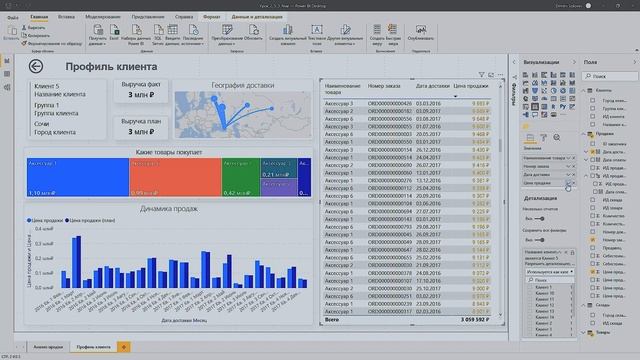Open Other visuals (Другие визуальные элементы) icon
Image resolution: width=640 pixels, height=360 pixels.
[345, 30]
